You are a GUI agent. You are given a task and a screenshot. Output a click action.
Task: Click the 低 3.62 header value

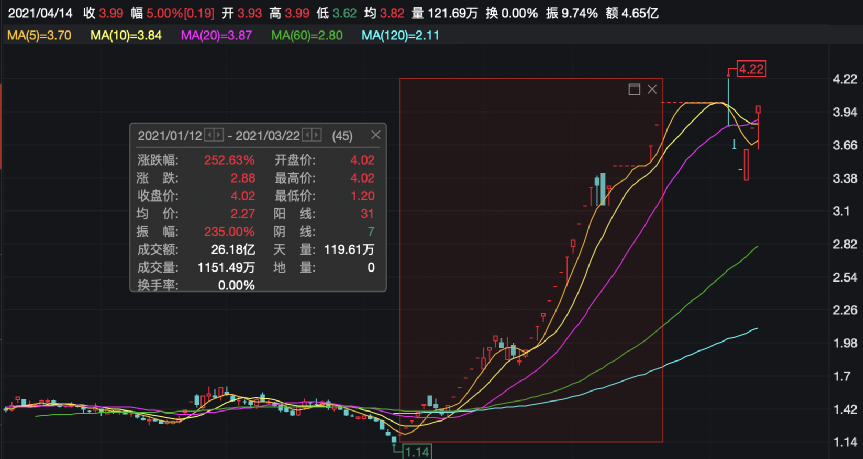pos(337,13)
